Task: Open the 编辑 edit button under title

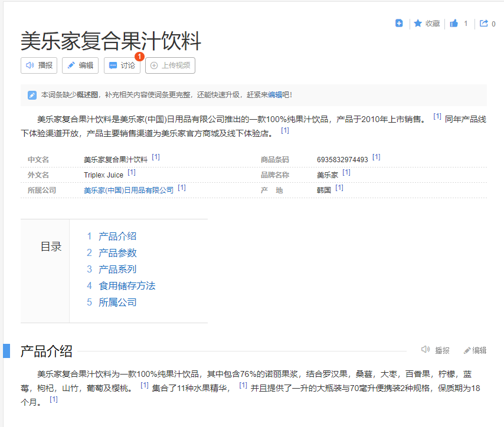Action: click(x=80, y=65)
